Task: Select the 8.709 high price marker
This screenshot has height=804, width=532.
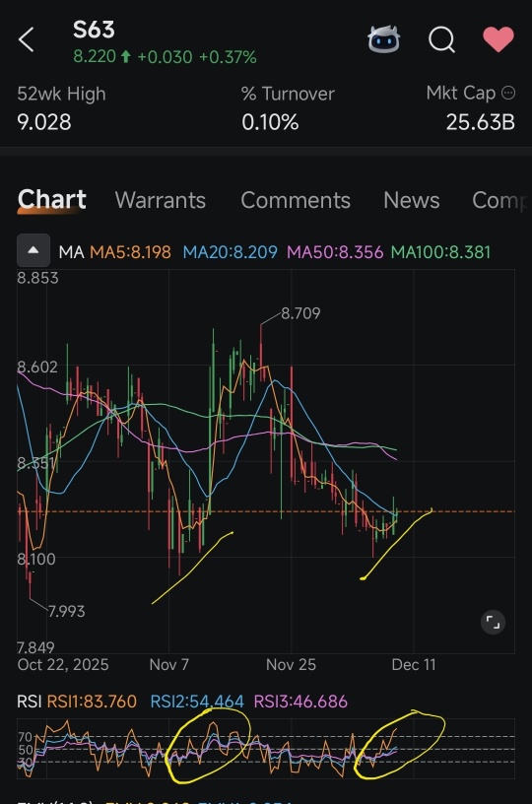Action: (x=300, y=312)
